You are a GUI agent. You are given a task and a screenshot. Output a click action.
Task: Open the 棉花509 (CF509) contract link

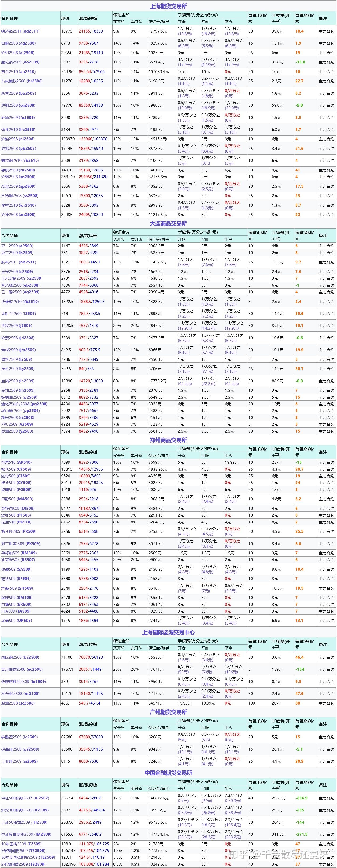click(16, 469)
